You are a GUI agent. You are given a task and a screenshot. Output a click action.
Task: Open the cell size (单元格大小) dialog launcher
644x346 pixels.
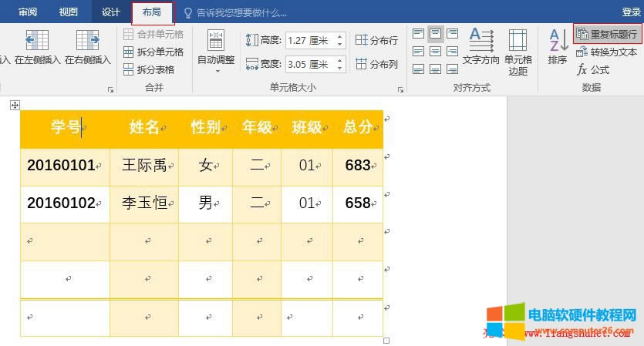[x=400, y=89]
